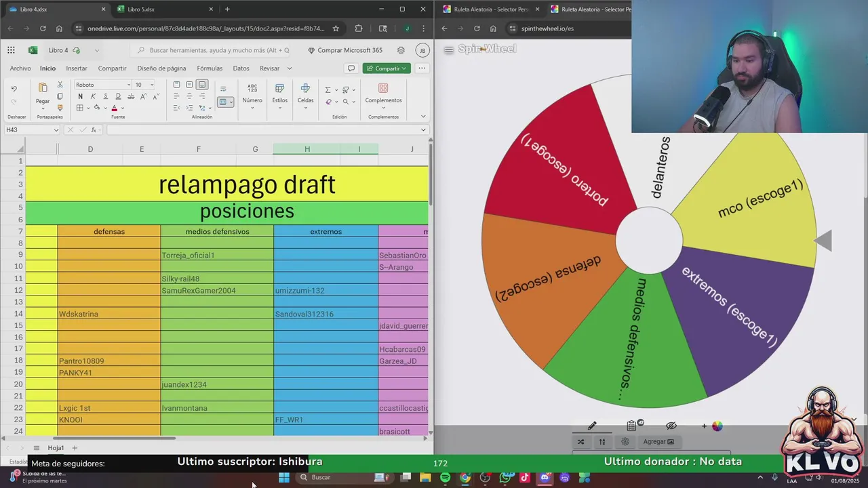Switch to the Fórmulas tab

click(210, 68)
